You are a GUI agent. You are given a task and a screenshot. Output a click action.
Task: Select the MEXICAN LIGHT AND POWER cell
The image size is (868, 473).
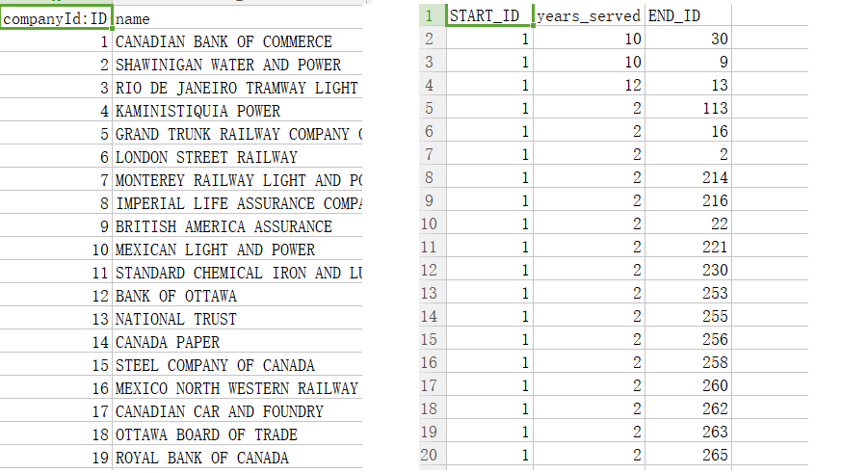238,250
